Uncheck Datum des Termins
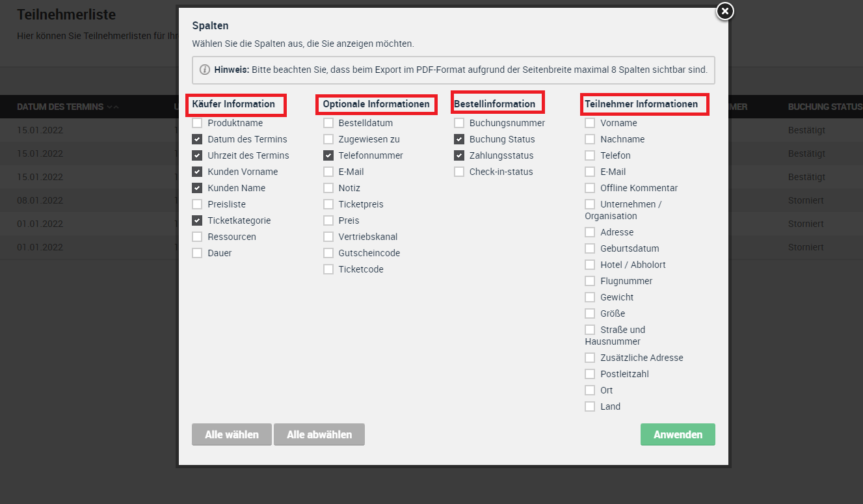The image size is (863, 504). click(x=197, y=139)
